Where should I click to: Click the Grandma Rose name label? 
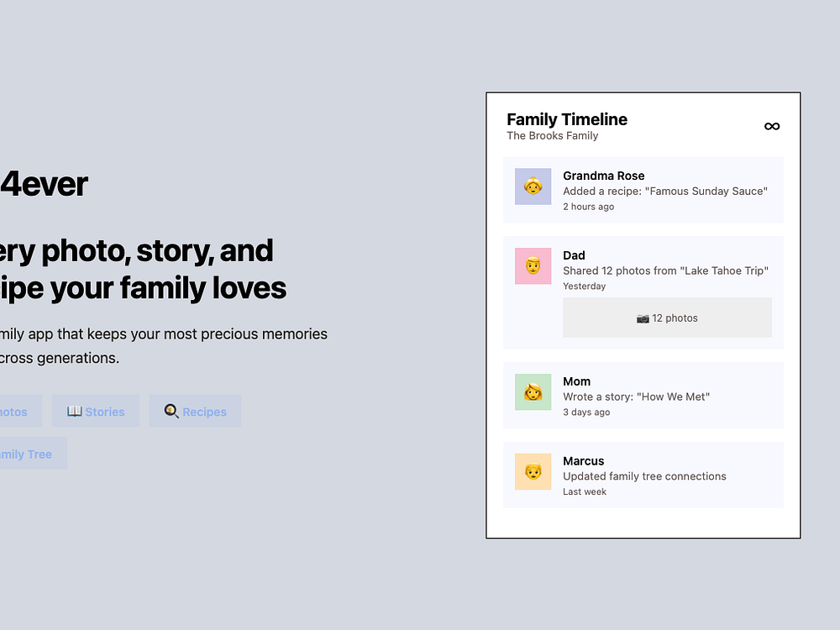(x=603, y=176)
